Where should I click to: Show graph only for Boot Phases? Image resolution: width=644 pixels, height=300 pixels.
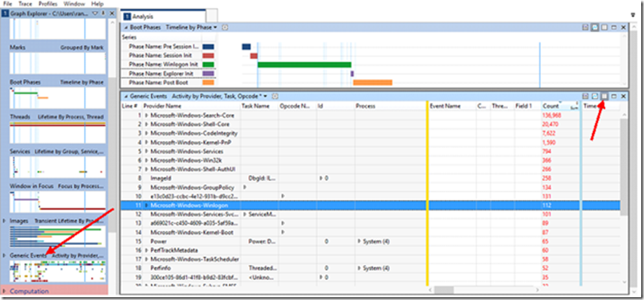coord(594,27)
